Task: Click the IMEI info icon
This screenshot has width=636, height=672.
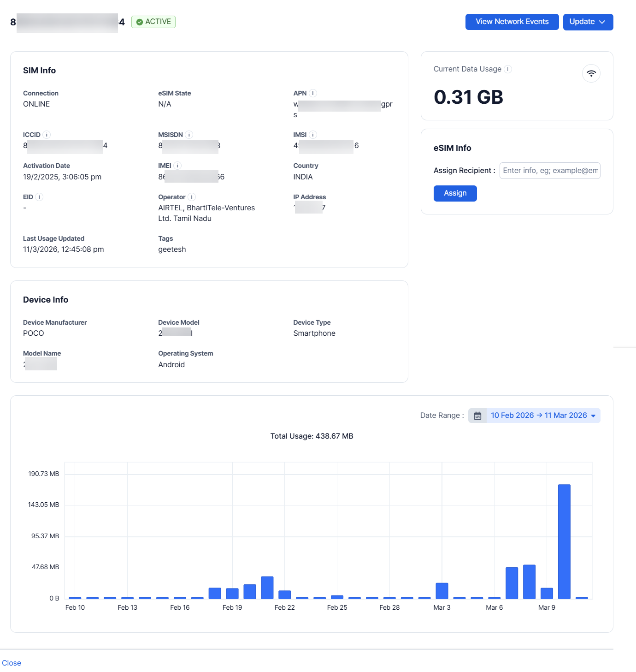Action: click(177, 166)
